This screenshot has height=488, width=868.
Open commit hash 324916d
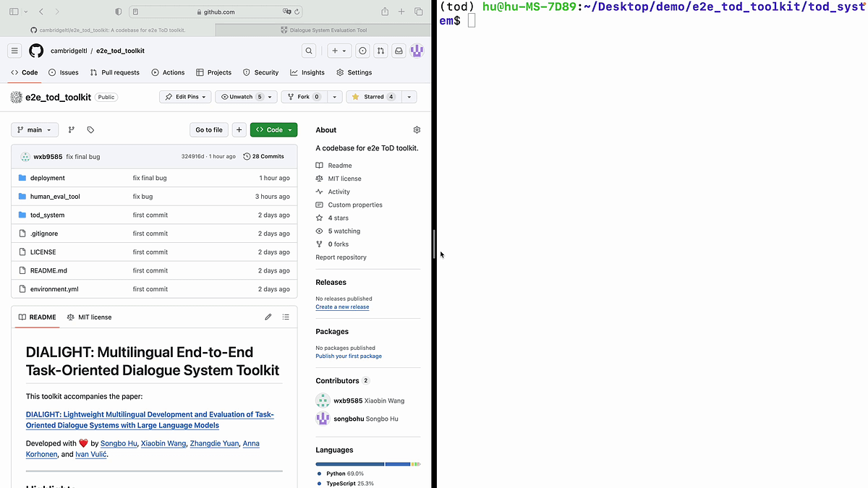pyautogui.click(x=193, y=156)
